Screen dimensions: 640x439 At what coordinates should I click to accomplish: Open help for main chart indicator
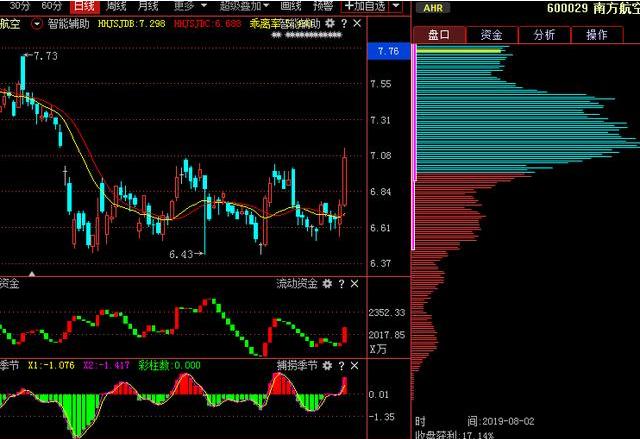pyautogui.click(x=344, y=23)
